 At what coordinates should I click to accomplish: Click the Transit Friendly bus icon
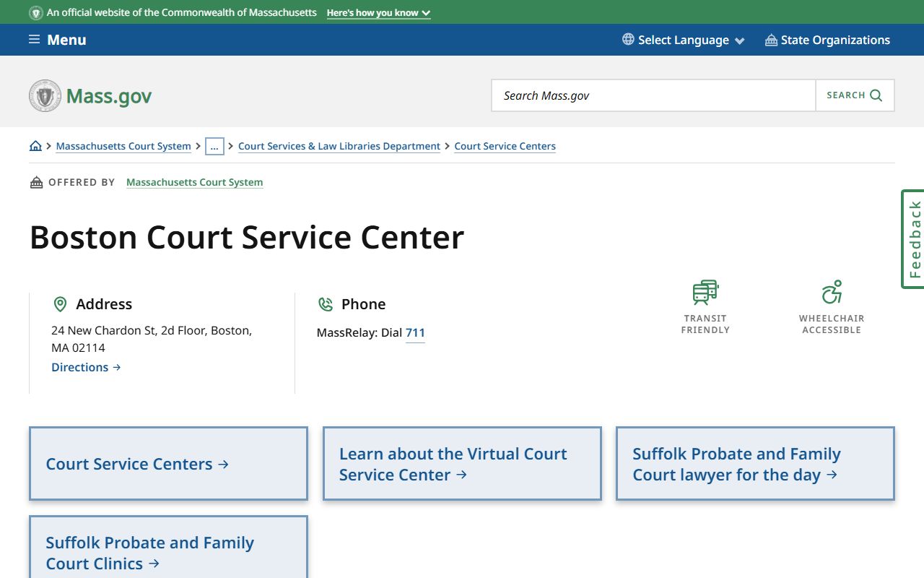pos(705,293)
